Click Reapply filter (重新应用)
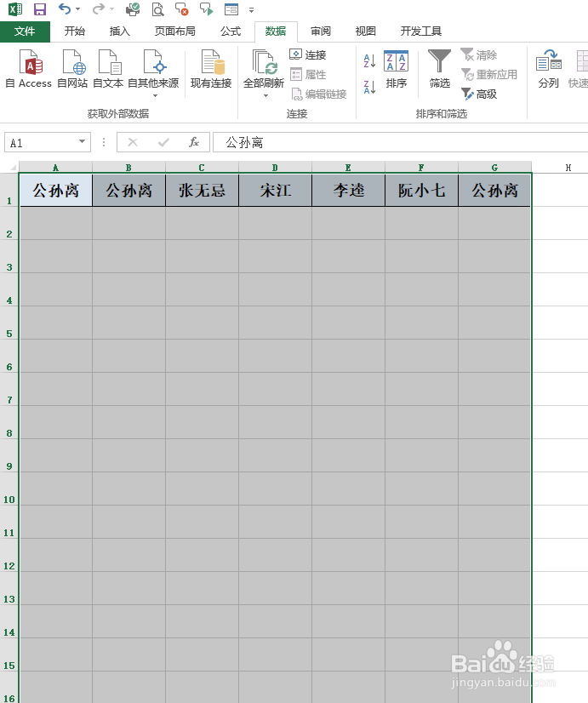 click(x=489, y=74)
